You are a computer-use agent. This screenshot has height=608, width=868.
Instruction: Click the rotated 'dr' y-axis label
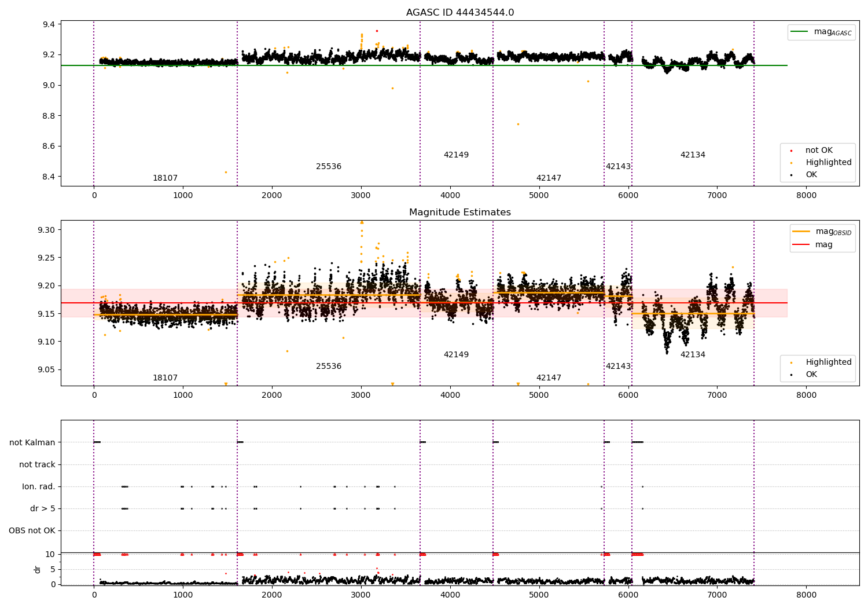(x=38, y=569)
